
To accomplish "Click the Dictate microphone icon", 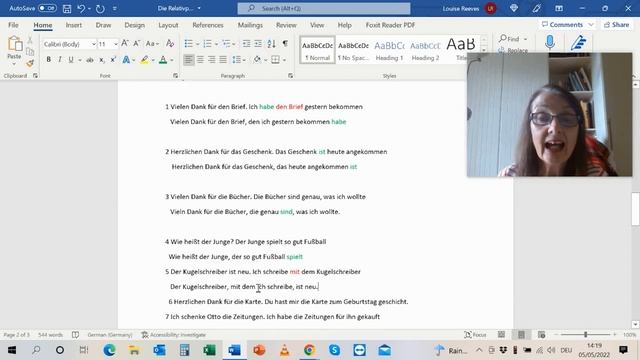I will click(550, 42).
